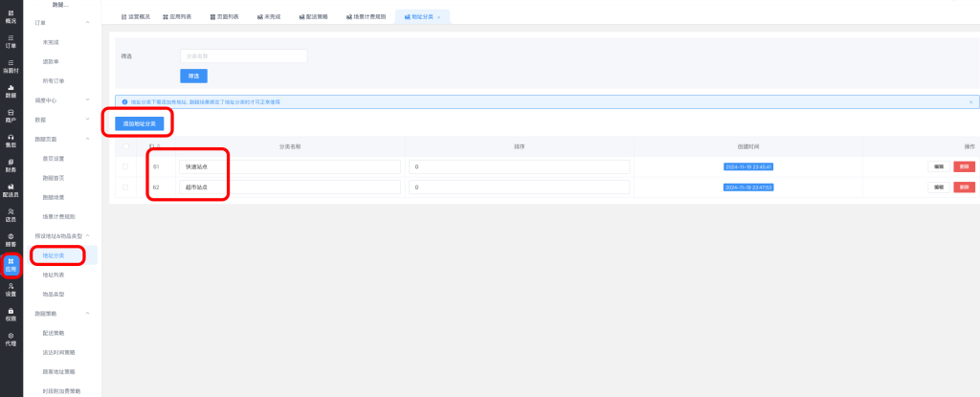Open the 权限 lock icon in left rail
Viewport: 980px width, 397px height.
pyautogui.click(x=11, y=314)
